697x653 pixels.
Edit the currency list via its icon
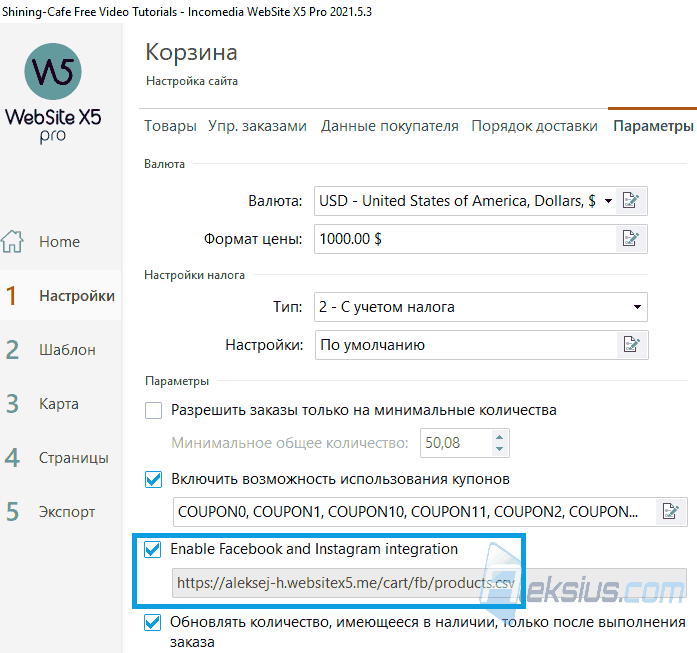click(x=631, y=201)
